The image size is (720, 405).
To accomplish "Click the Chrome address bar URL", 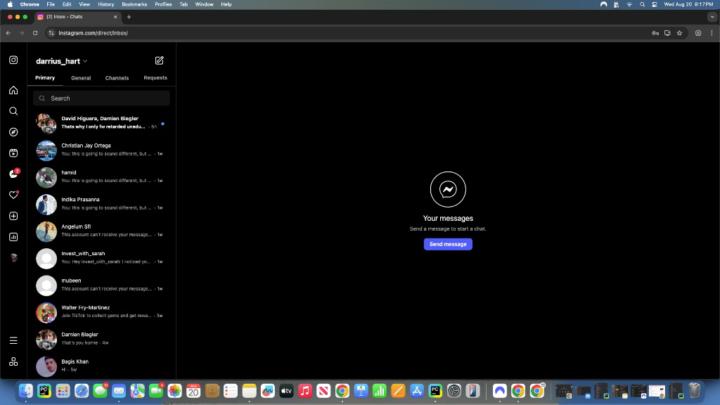I will click(100, 33).
